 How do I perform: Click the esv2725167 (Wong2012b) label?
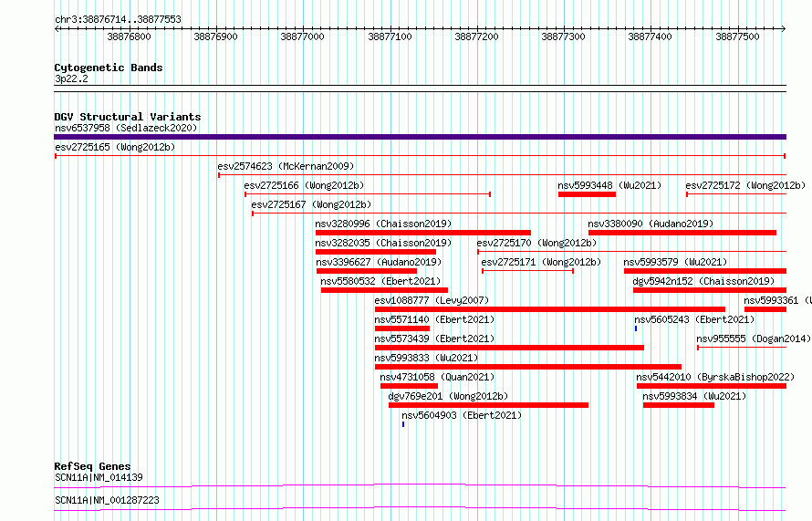[311, 204]
